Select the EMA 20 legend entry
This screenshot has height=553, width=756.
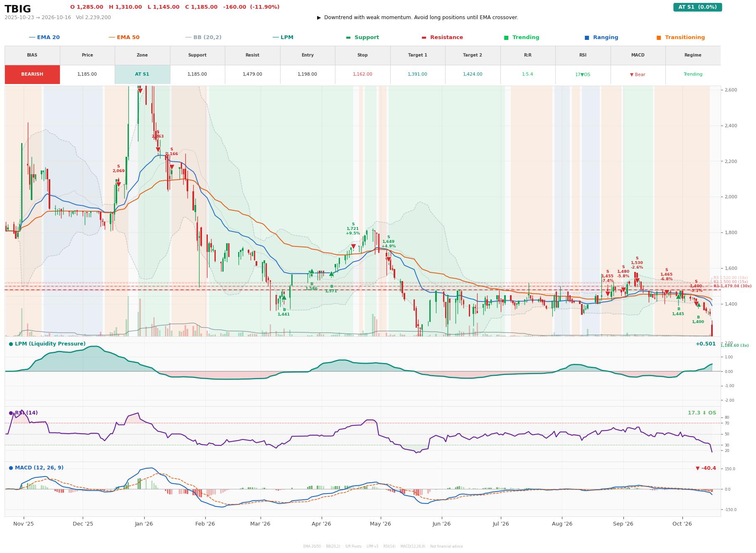pos(44,37)
